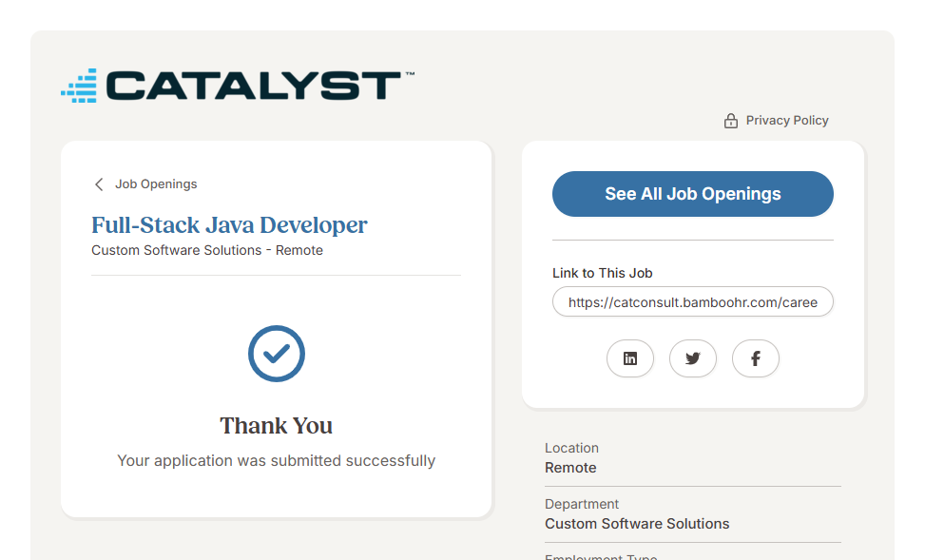This screenshot has height=560, width=925.
Task: Open the Privacy Policy link
Action: (x=786, y=121)
